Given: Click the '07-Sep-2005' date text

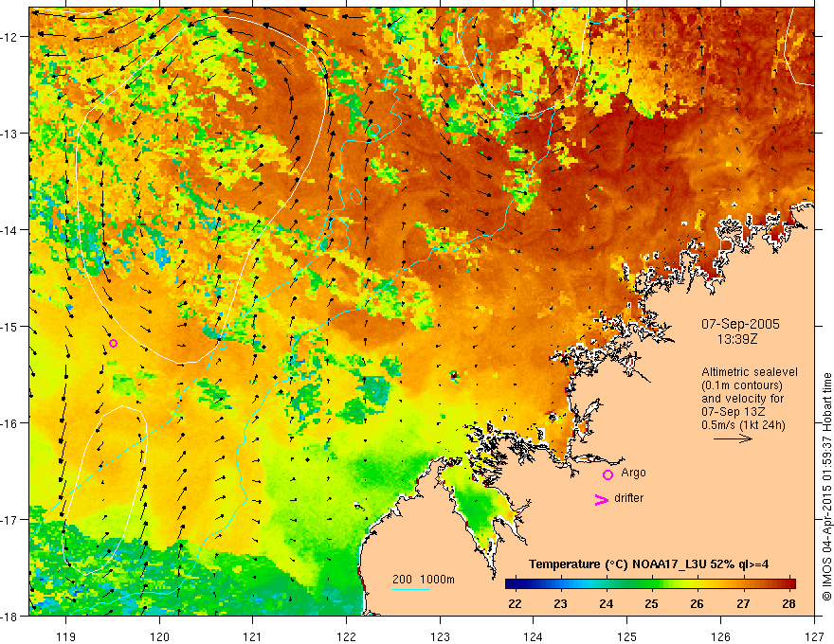Looking at the screenshot, I should point(740,324).
